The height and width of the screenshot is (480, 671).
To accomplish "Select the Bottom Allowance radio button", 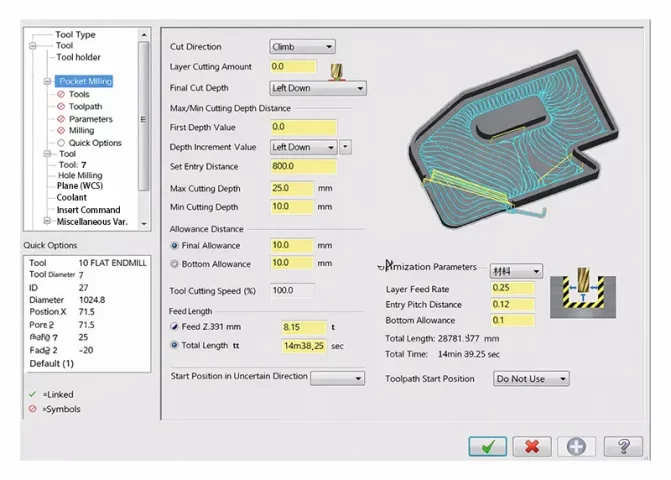I will point(174,264).
